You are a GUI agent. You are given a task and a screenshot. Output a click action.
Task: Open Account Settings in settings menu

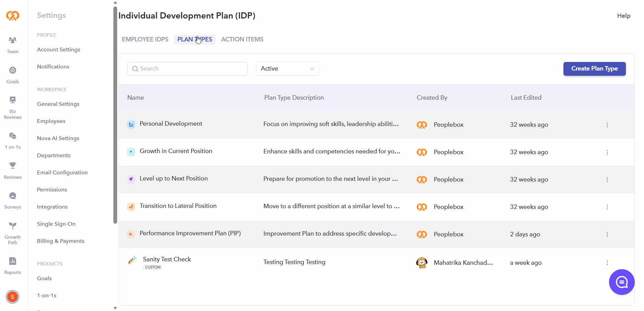[59, 50]
